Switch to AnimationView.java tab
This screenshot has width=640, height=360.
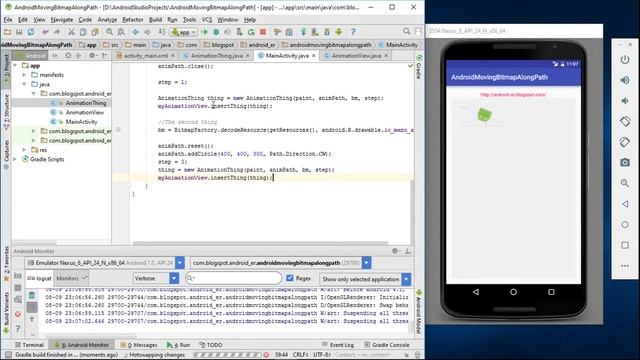click(356, 56)
